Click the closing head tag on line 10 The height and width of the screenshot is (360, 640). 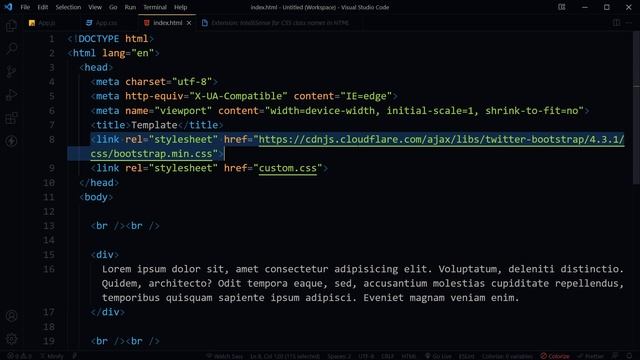(99, 182)
